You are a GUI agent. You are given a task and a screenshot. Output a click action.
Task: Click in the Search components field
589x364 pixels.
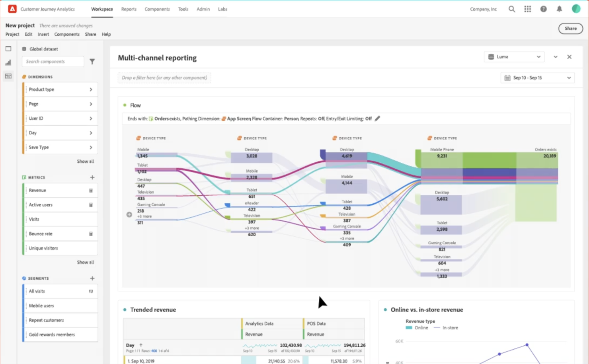(53, 62)
